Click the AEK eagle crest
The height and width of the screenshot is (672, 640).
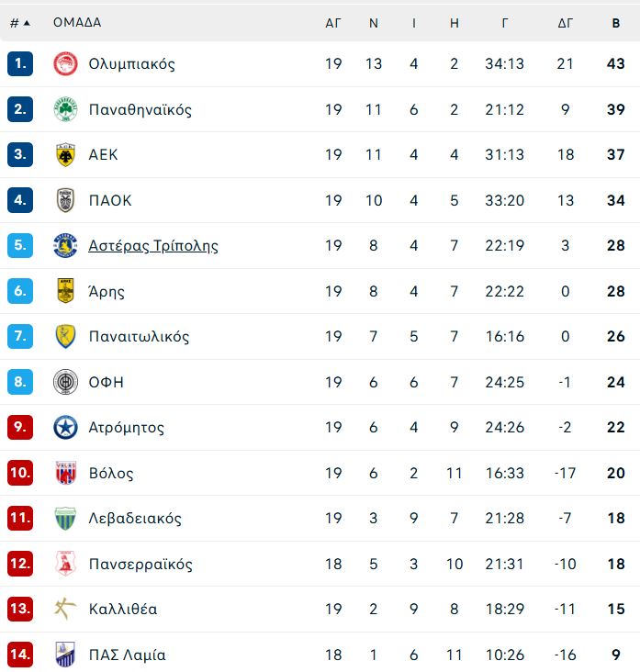(65, 155)
